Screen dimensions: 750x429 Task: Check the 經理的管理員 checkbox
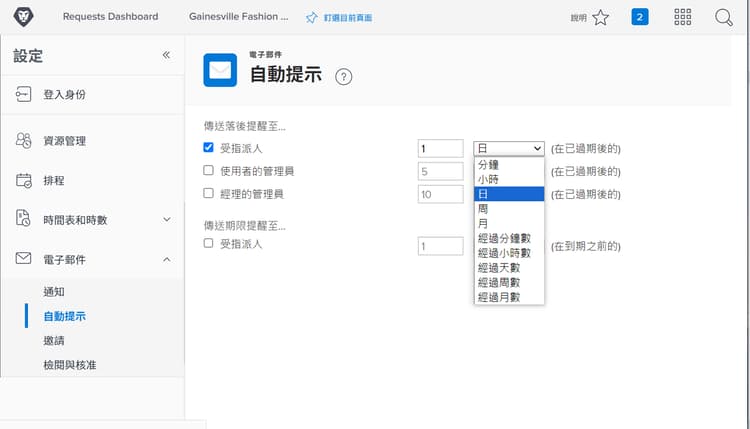(208, 193)
